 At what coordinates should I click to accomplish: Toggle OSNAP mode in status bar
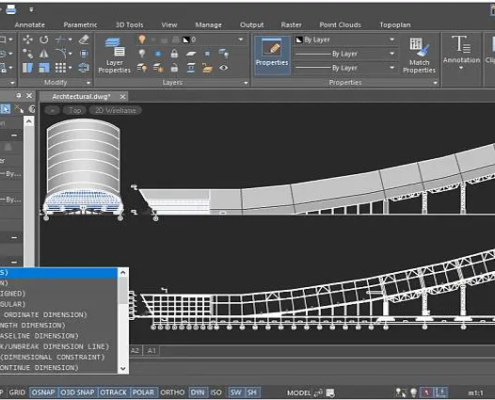click(x=43, y=392)
